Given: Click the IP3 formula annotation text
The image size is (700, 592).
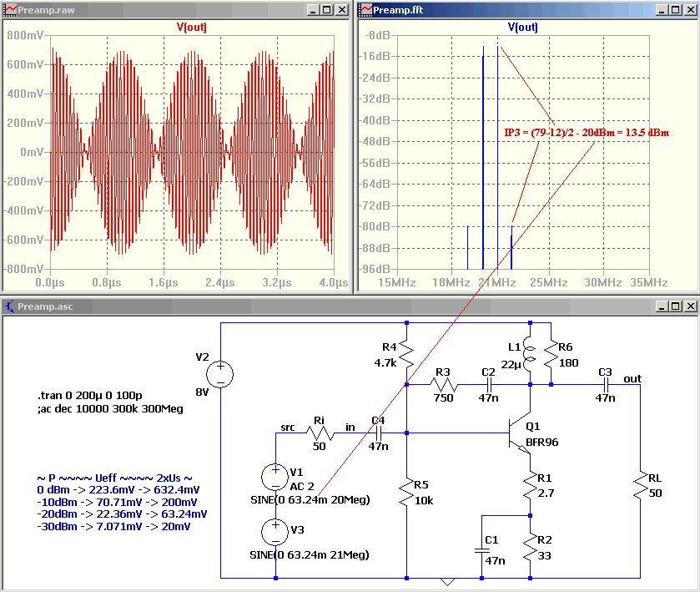Looking at the screenshot, I should pyautogui.click(x=587, y=133).
